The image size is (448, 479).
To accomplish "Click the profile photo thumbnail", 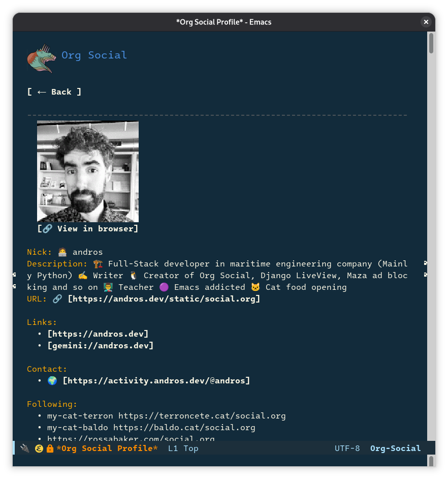I will click(x=87, y=171).
